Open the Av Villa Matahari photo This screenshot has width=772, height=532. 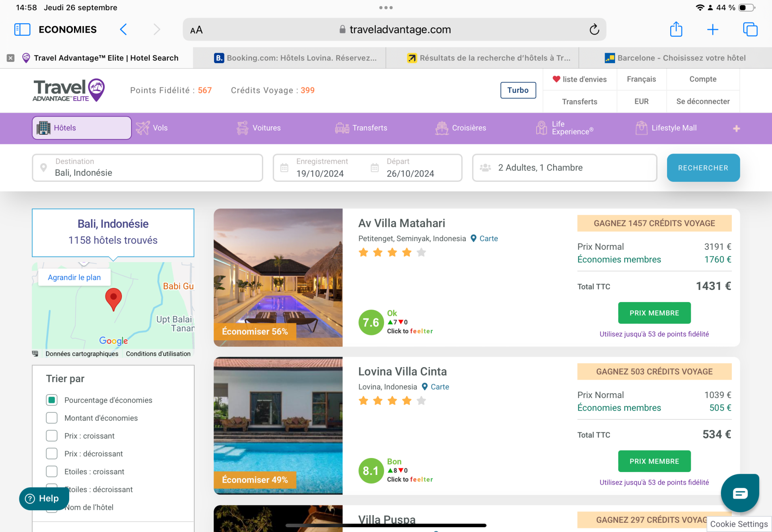pyautogui.click(x=278, y=277)
